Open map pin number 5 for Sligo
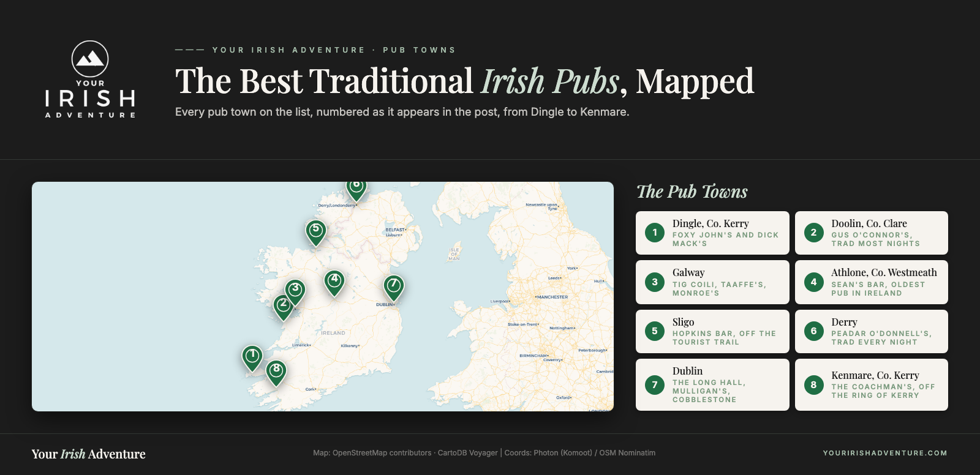 tap(316, 233)
